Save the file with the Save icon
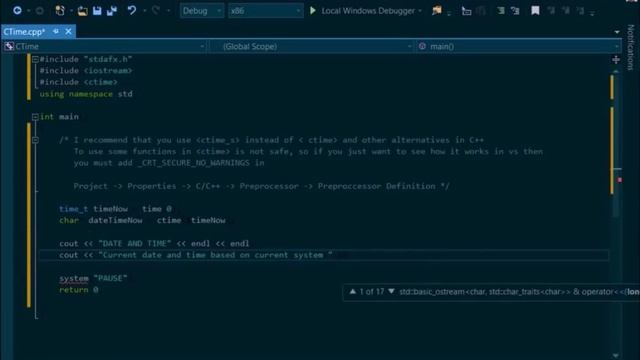This screenshot has height=360, width=640. 97,11
